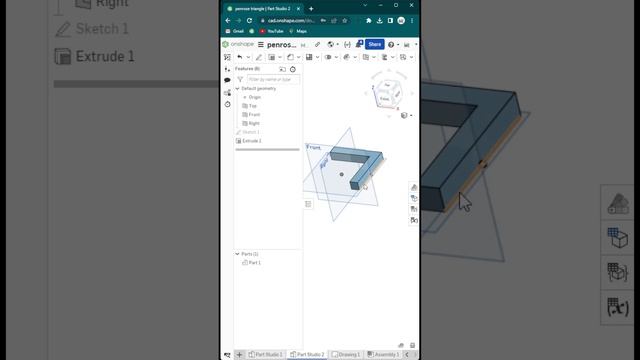Add a new tab with plus button
The image size is (640, 360).
pyautogui.click(x=240, y=355)
